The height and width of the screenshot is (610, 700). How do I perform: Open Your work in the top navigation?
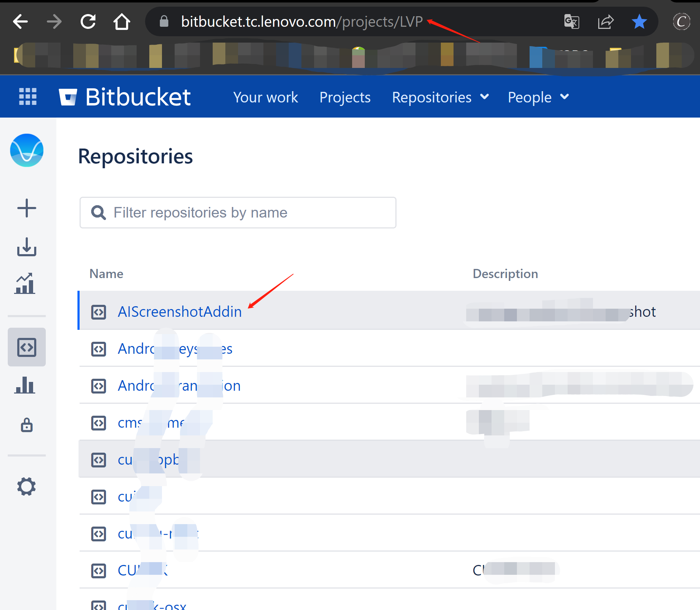pos(265,98)
